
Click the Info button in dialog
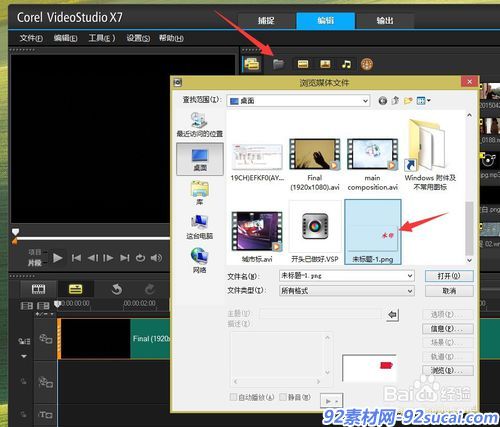[448, 329]
